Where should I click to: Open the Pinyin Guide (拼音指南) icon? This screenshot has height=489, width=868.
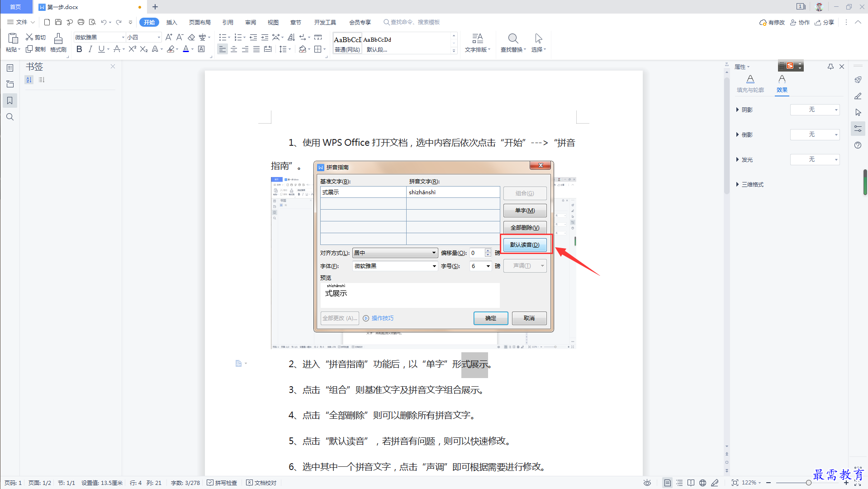203,37
